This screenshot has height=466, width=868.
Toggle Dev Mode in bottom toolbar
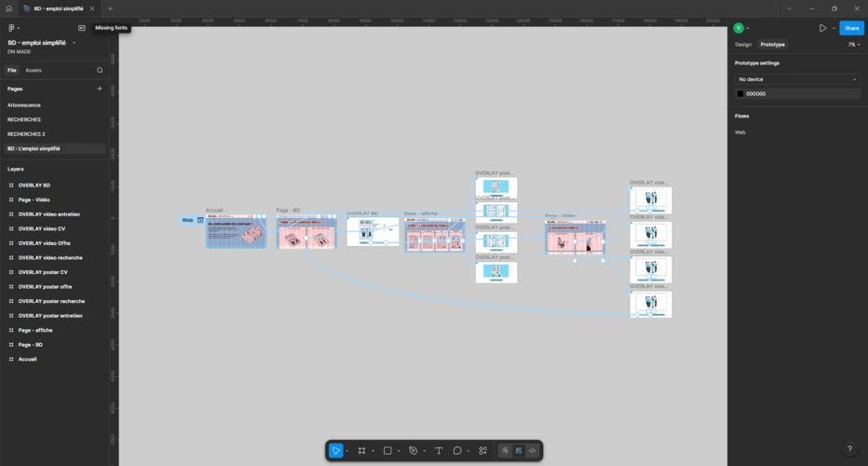(533, 451)
